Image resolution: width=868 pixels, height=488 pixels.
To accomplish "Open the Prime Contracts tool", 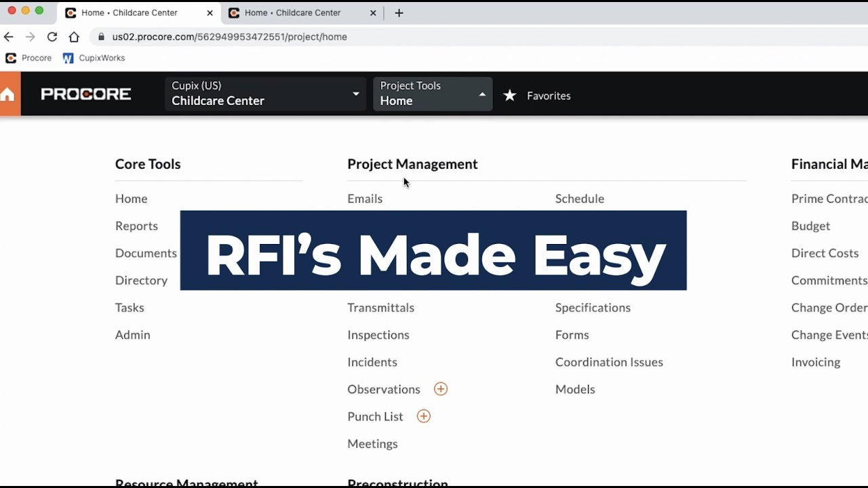I will 829,199.
